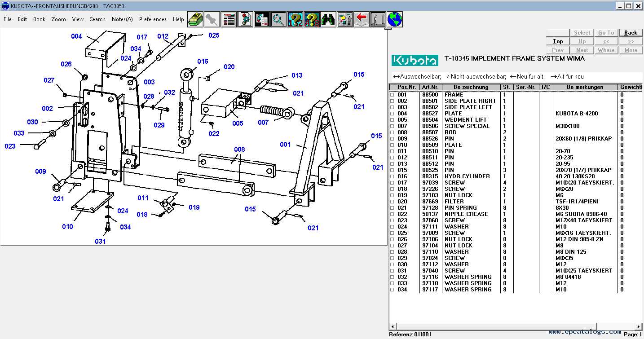Viewport: 644px width, 339px height.
Task: Click the More button
Action: [631, 50]
